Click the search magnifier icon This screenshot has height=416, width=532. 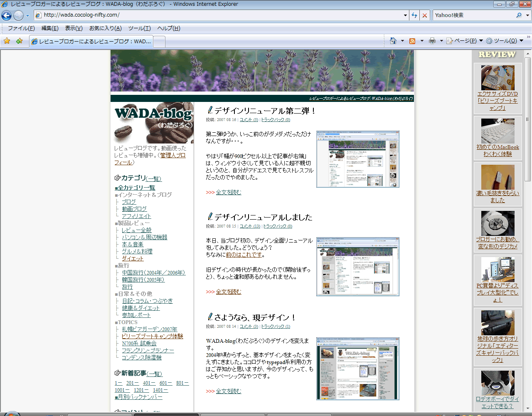(x=519, y=15)
